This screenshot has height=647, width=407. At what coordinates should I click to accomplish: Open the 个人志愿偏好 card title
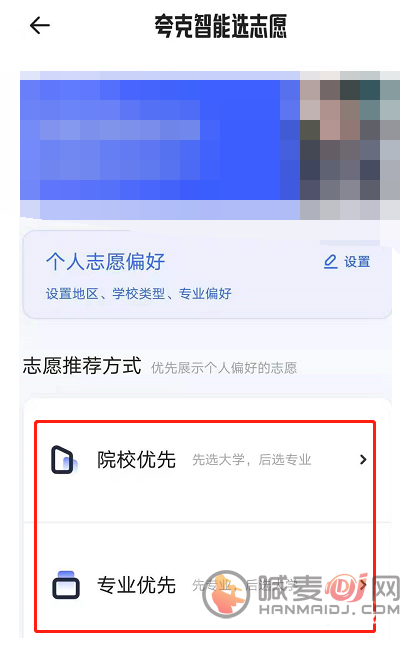(105, 262)
